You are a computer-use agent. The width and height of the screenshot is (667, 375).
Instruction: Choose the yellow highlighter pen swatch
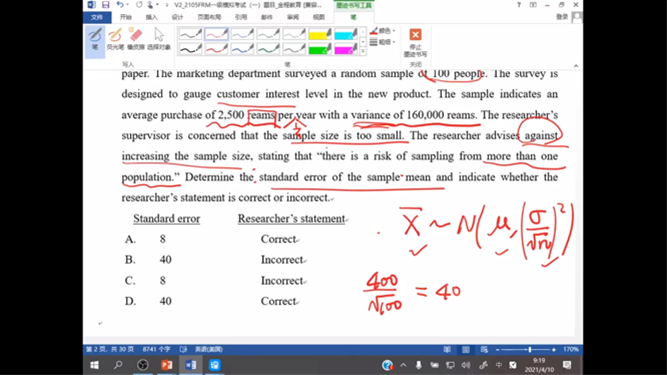point(319,34)
